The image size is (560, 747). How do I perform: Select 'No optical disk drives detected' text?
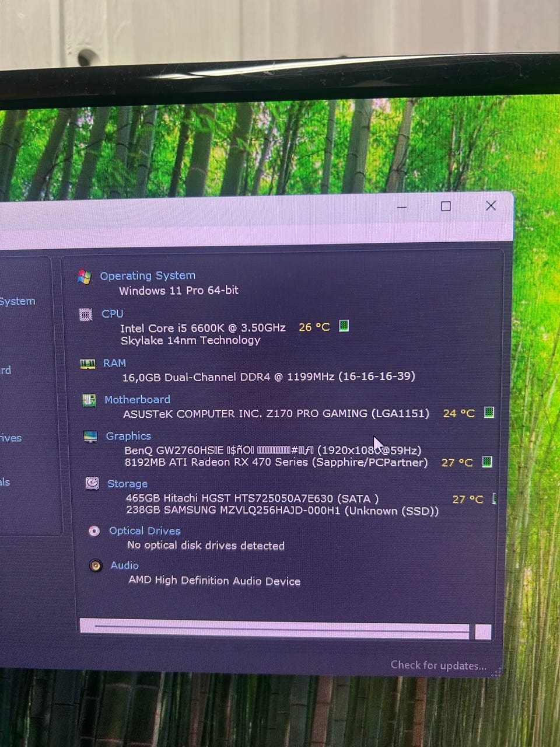click(x=206, y=546)
